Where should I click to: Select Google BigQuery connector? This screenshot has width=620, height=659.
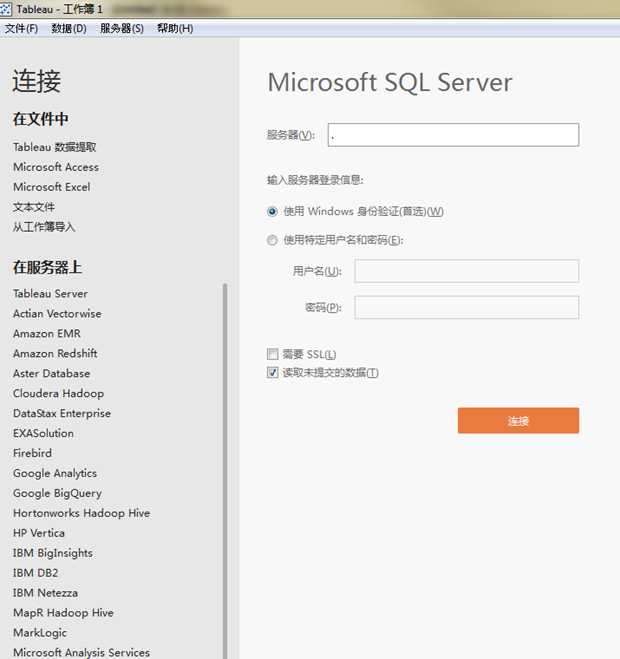click(58, 493)
